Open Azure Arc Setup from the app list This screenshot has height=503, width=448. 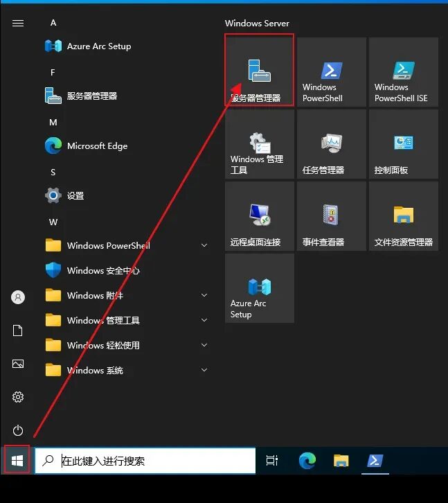(x=126, y=46)
